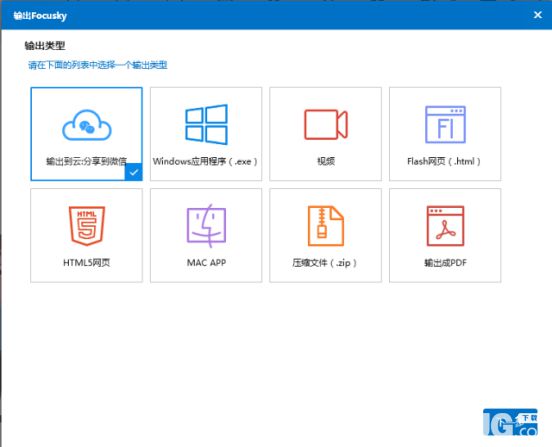Choose the 输出成PDF label
The height and width of the screenshot is (447, 552).
pos(445,263)
